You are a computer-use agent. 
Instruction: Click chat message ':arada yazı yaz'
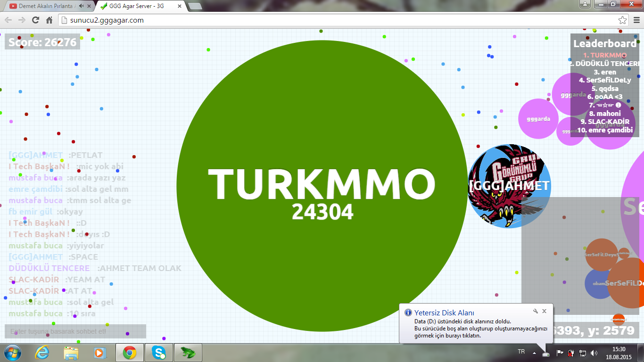[96, 178]
